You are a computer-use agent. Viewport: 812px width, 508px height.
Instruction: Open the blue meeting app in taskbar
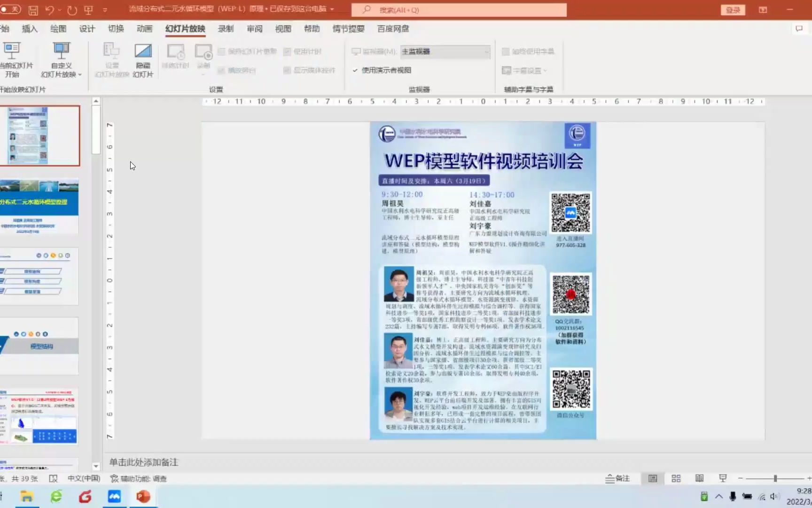click(114, 496)
